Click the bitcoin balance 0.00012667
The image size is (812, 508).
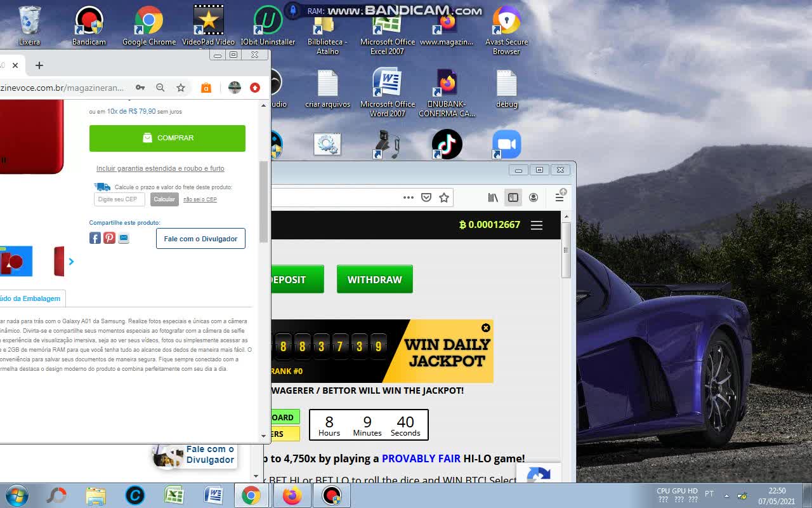tap(489, 225)
